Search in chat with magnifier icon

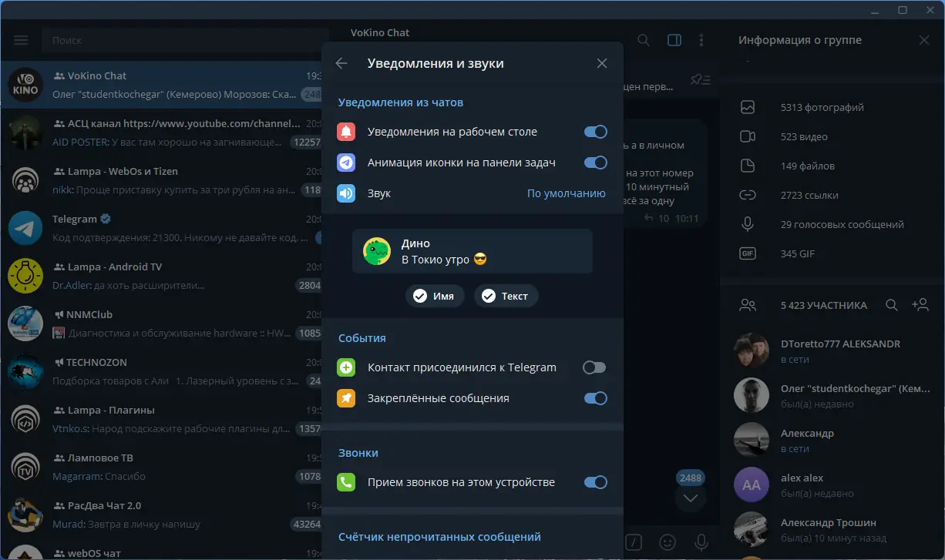(644, 40)
